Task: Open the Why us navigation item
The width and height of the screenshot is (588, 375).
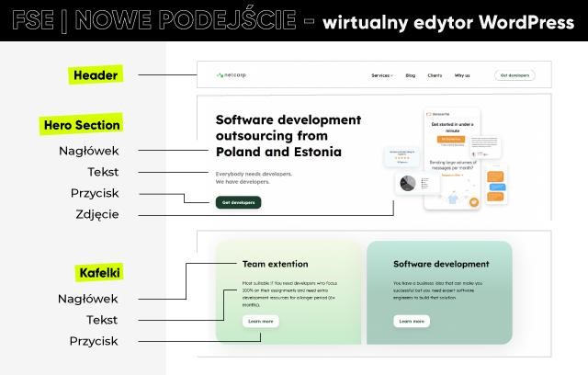Action: point(462,75)
